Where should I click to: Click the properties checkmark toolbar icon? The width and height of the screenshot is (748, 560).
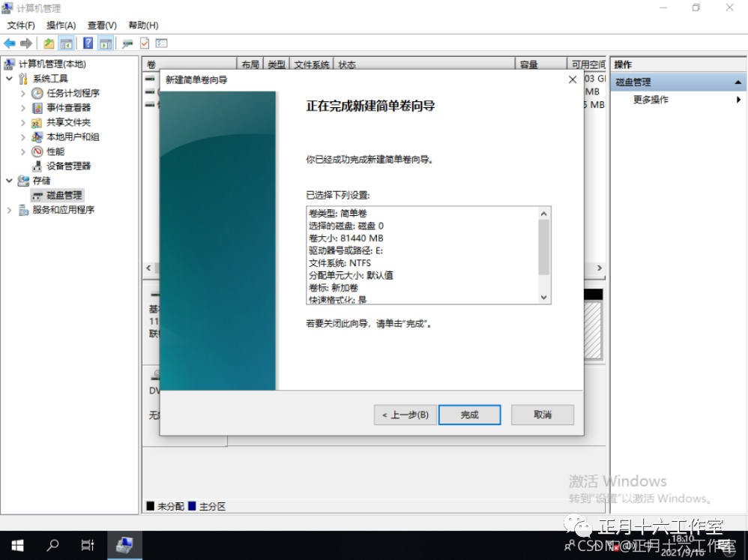click(145, 43)
